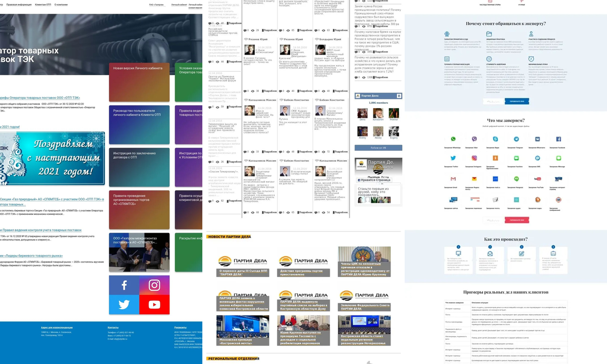Click the red callback button under the messenger grid

517,220
